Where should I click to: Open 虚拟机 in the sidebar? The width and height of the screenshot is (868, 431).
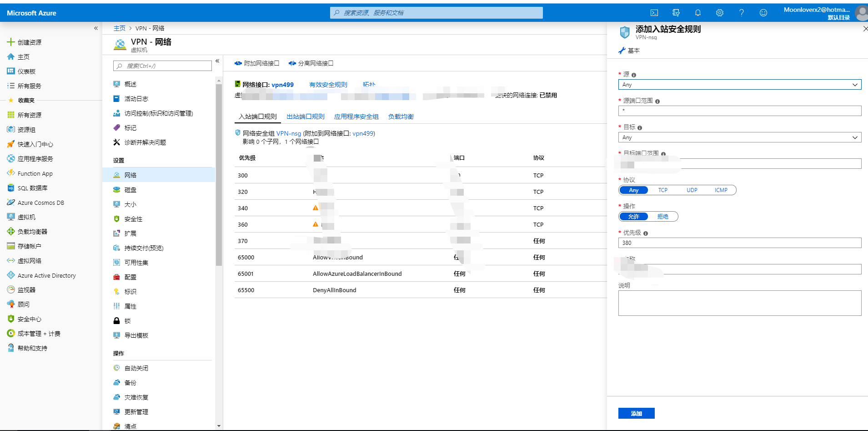coord(26,217)
